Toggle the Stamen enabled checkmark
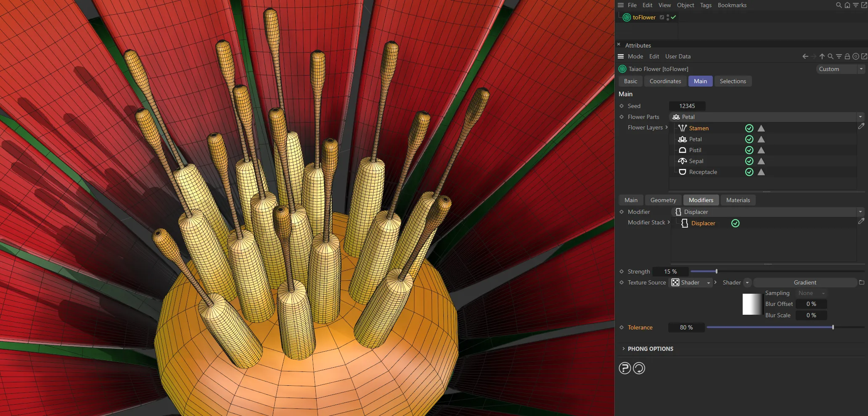 pyautogui.click(x=749, y=128)
